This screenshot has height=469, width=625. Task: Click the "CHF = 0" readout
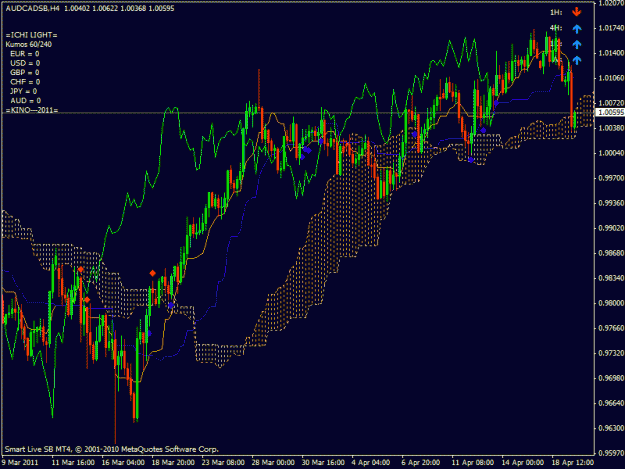point(25,82)
